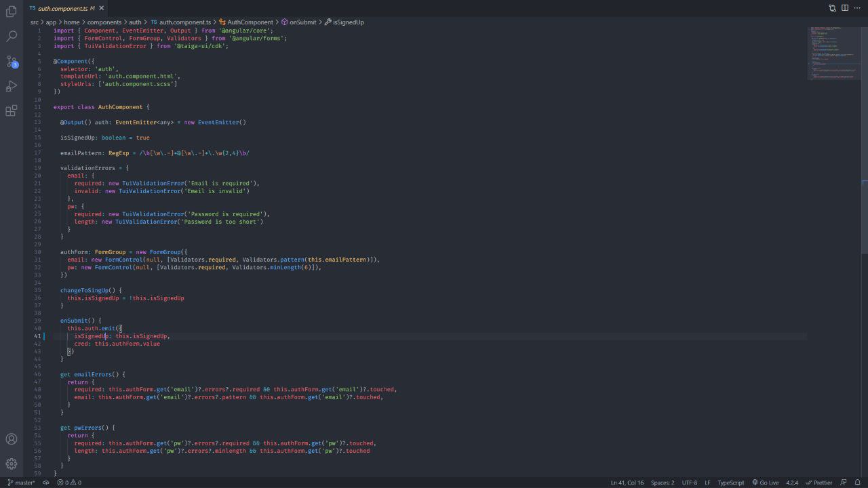This screenshot has height=488, width=868.
Task: Toggle Prettier status in status bar
Action: 818,483
